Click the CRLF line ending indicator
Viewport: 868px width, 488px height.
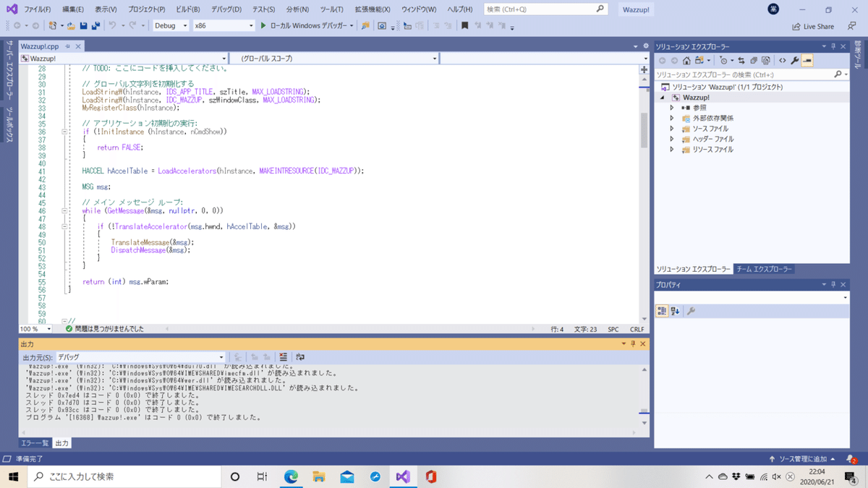637,329
